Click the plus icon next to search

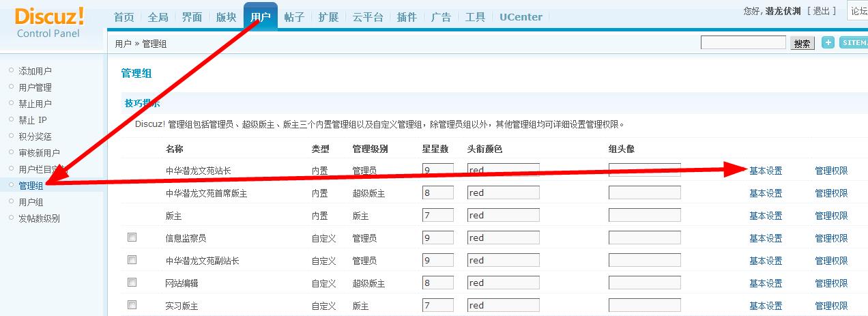[x=828, y=43]
